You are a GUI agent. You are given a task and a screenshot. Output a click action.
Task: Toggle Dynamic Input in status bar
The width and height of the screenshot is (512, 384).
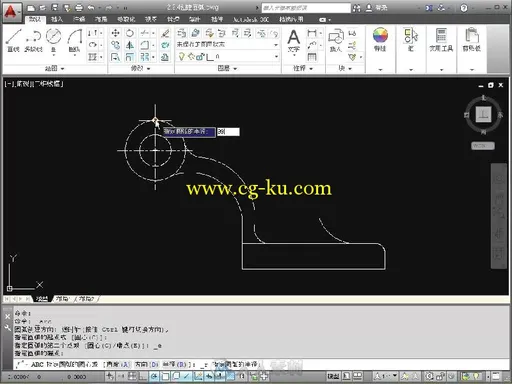[209, 376]
